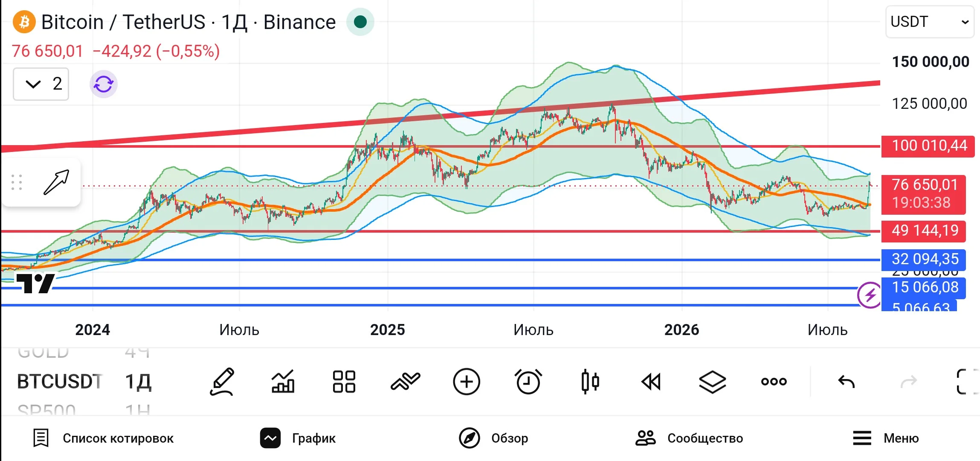Click the 100 010,44 red price label
980x461 pixels.
click(928, 146)
